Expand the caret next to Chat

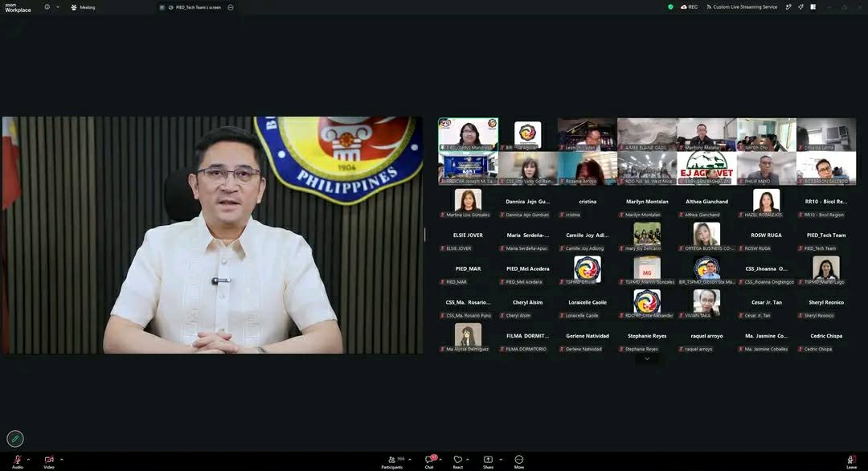pos(440,460)
